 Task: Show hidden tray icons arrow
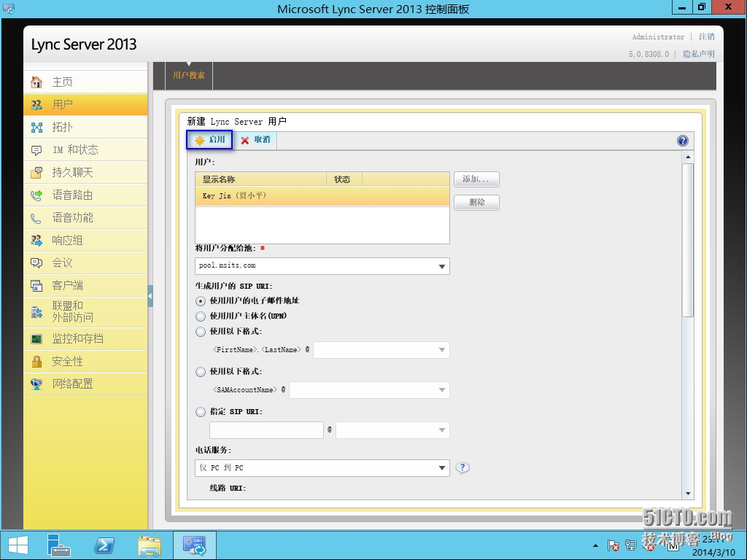[x=595, y=545]
